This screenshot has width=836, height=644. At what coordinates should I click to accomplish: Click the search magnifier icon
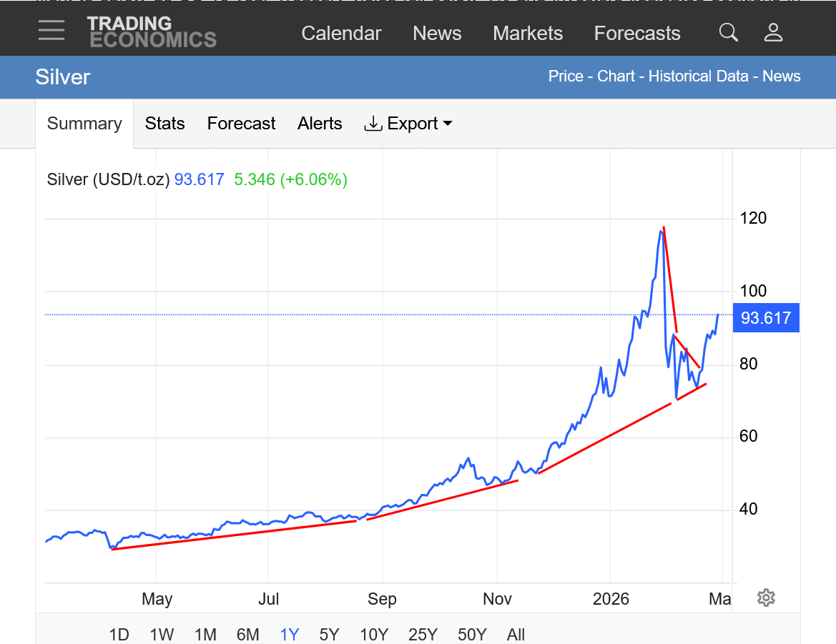click(728, 32)
